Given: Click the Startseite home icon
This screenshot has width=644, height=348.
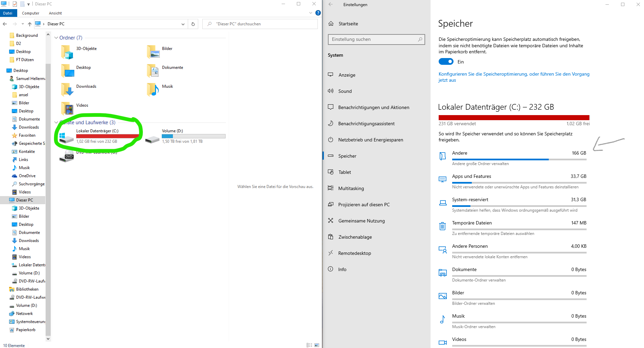Looking at the screenshot, I should point(331,24).
